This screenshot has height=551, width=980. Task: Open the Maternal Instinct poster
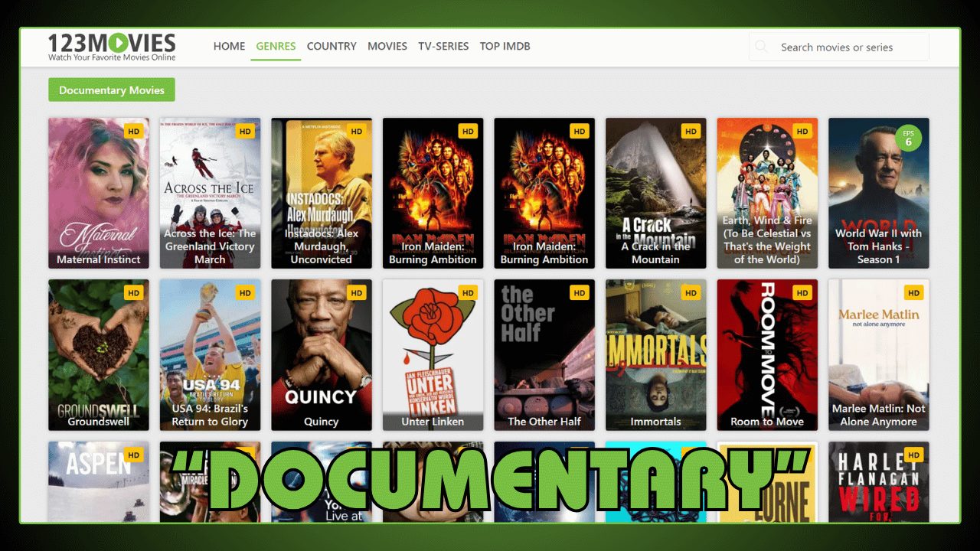click(x=99, y=193)
